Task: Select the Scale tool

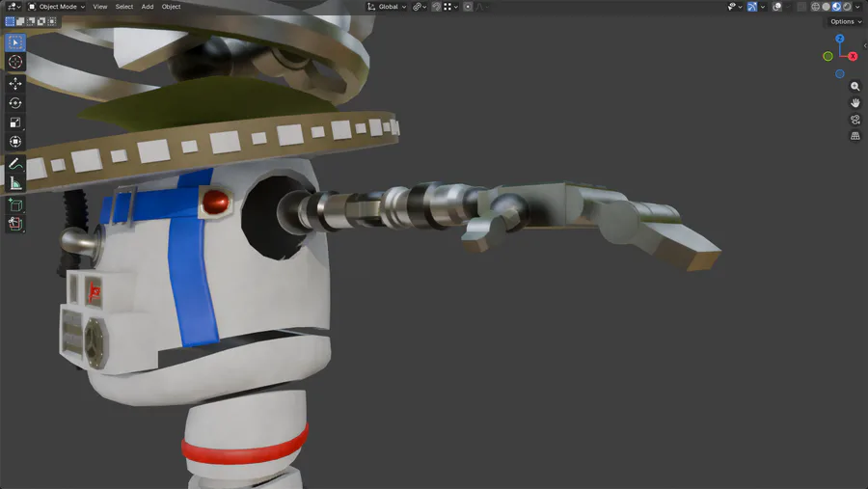Action: pos(14,122)
